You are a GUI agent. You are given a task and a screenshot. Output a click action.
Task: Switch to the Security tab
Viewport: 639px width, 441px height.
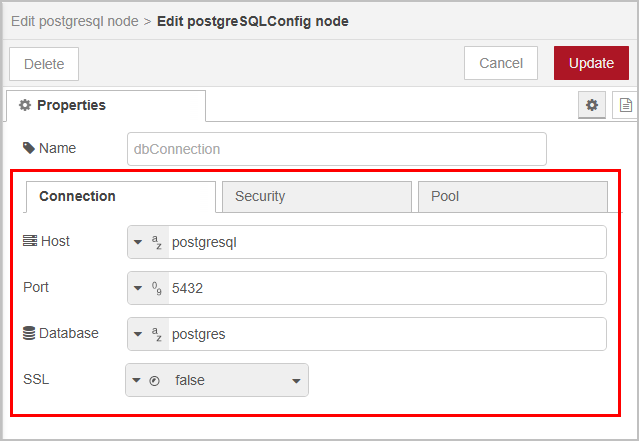[x=316, y=196]
